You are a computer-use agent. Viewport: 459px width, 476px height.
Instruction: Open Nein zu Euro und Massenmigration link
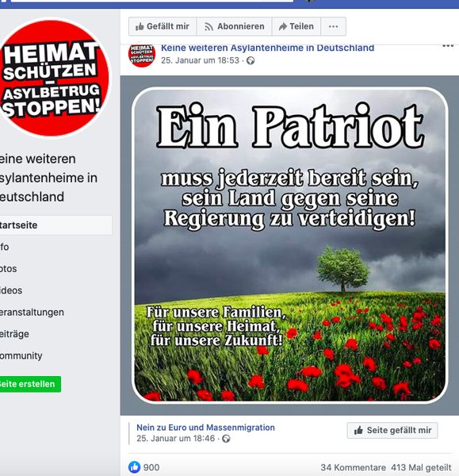[x=205, y=428]
